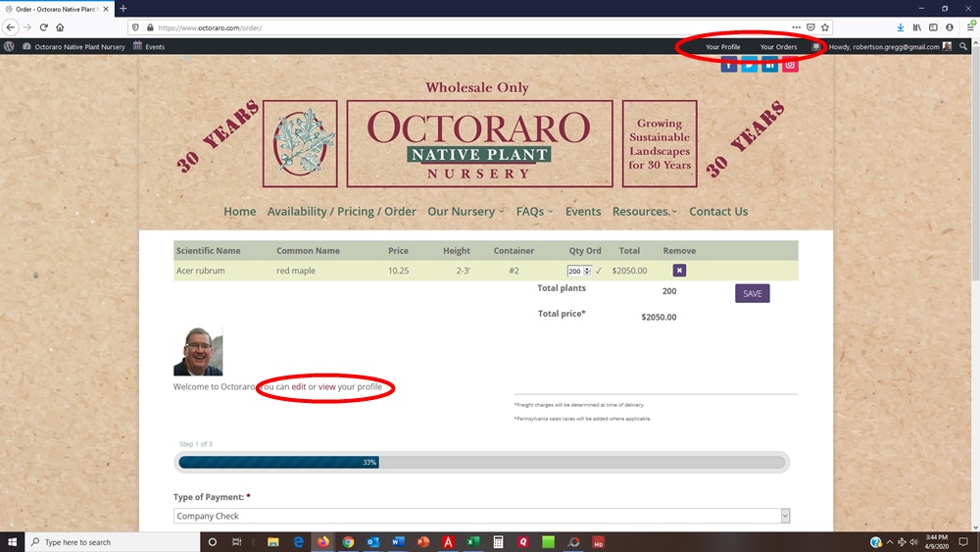Viewport: 980px width, 552px height.
Task: Open File Explorer from the taskbar
Action: (273, 542)
